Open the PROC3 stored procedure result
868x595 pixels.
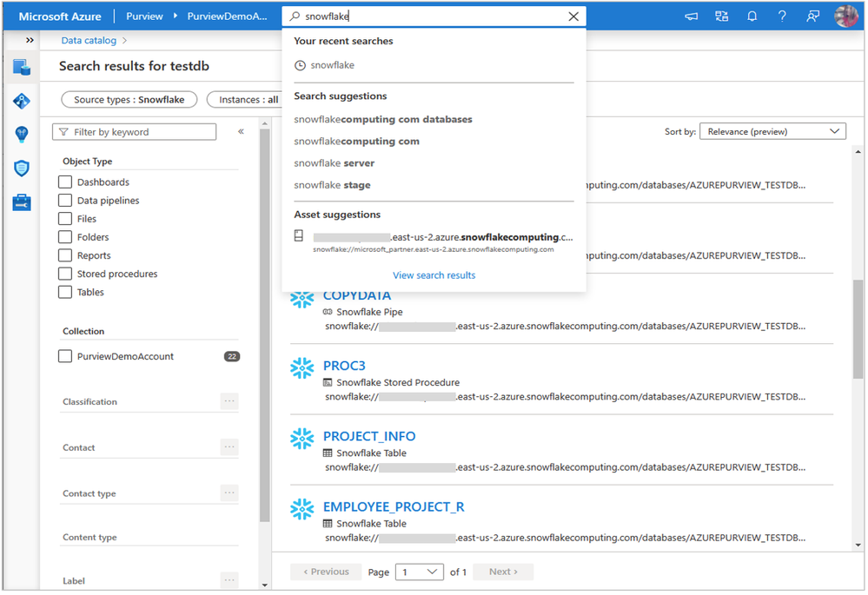(344, 366)
